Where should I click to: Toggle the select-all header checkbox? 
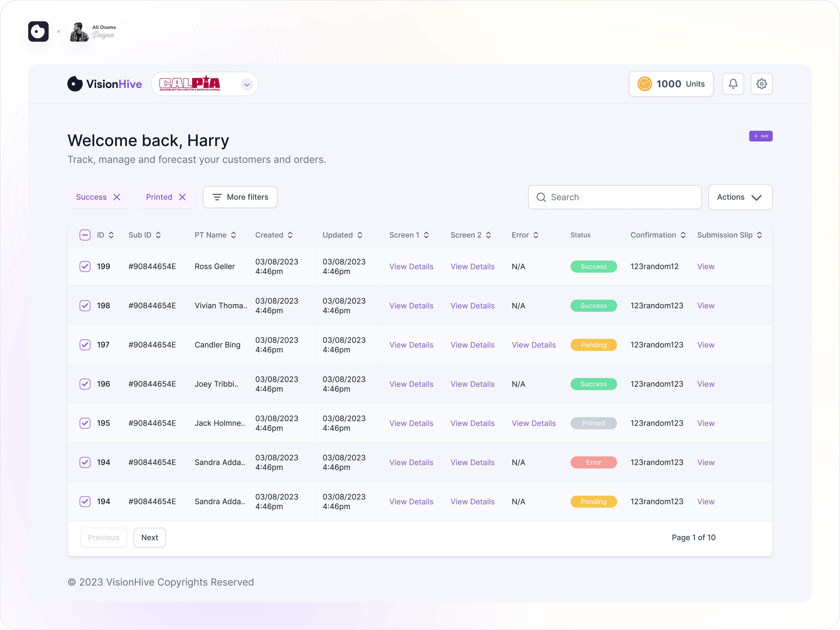click(x=85, y=235)
